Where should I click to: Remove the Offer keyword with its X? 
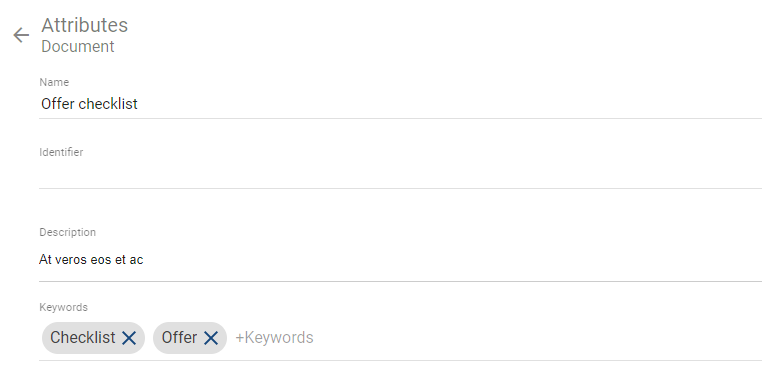click(x=211, y=338)
